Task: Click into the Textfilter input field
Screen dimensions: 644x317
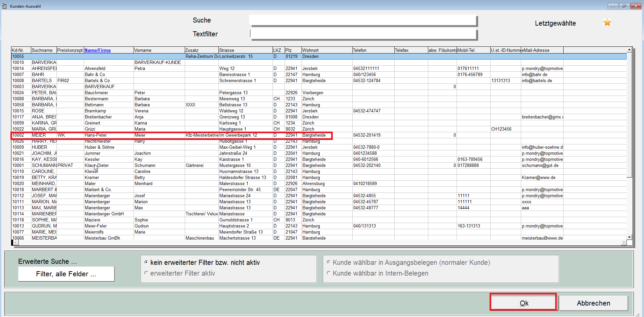Action: pos(363,34)
